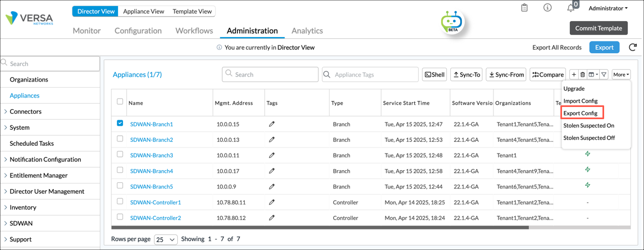
Task: Click the add appliance plus icon
Action: [573, 74]
